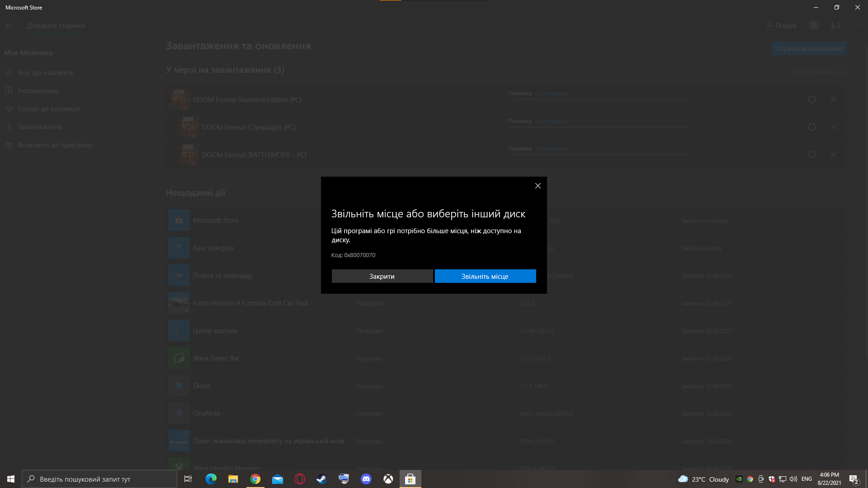Click the Центр відгуків app icon
Image resolution: width=868 pixels, height=488 pixels.
[179, 331]
